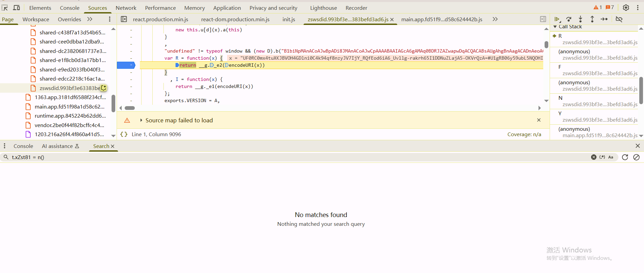Click the horizontal scrollbar of code editor
Image resolution: width=644 pixels, height=273 pixels.
130,108
